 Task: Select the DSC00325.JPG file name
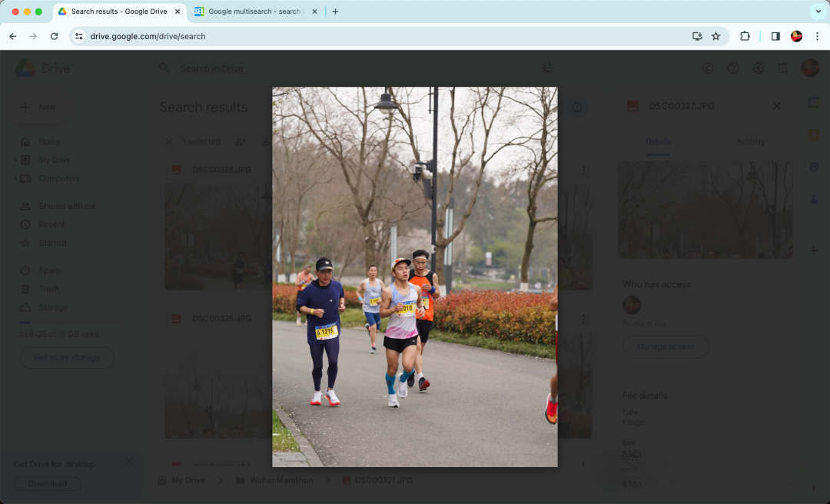click(x=221, y=319)
